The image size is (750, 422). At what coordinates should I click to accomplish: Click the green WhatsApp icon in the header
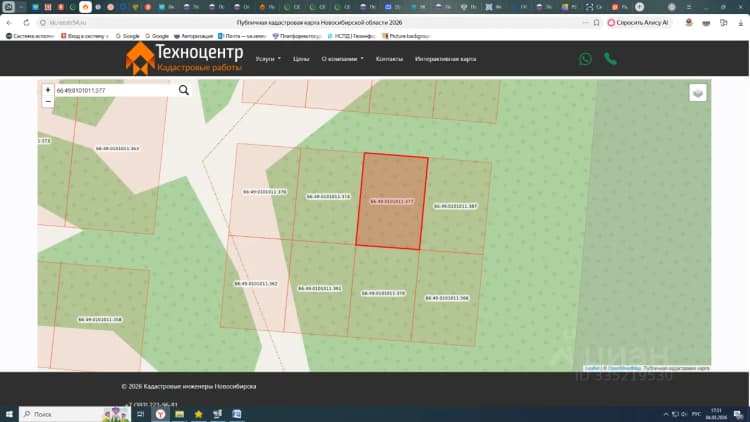tap(585, 59)
